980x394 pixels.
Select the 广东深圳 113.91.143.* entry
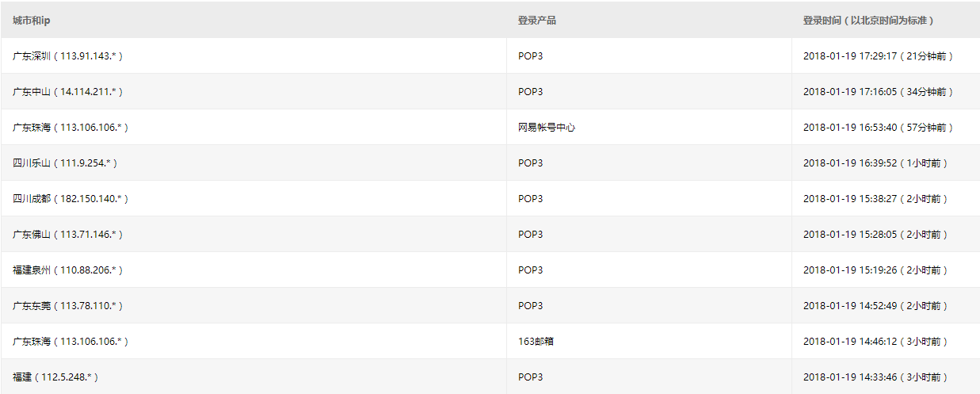pyautogui.click(x=67, y=56)
